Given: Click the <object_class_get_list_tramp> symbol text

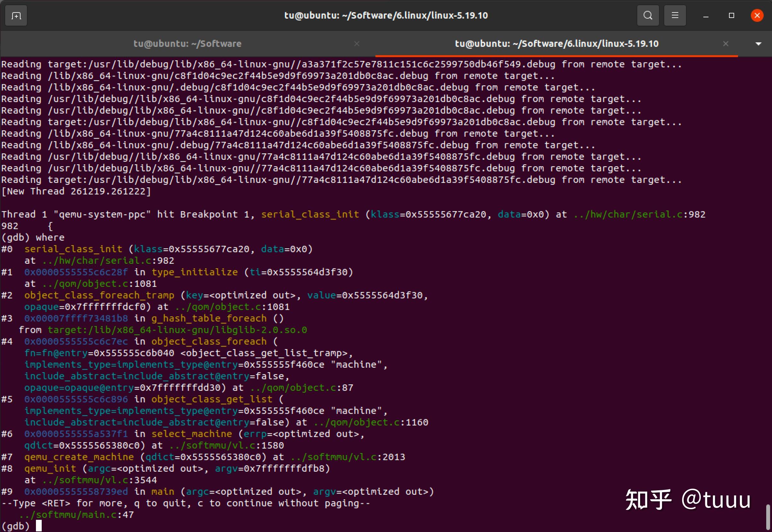Looking at the screenshot, I should 264,353.
